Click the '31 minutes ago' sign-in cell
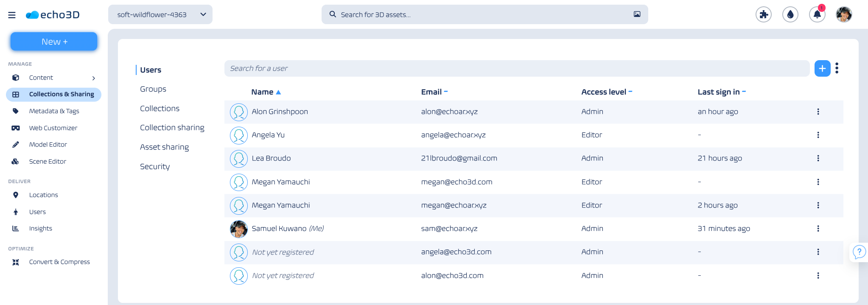The width and height of the screenshot is (868, 305). [x=724, y=229]
